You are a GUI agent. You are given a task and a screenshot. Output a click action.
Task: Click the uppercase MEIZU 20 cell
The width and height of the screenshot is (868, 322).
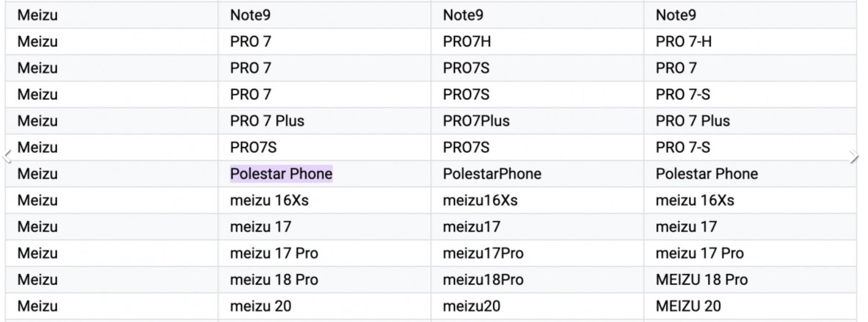688,306
